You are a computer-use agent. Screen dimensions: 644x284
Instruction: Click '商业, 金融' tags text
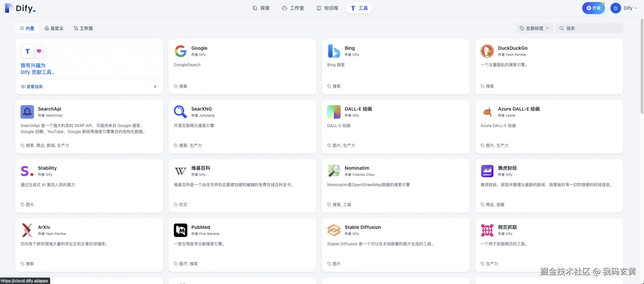tap(495, 205)
